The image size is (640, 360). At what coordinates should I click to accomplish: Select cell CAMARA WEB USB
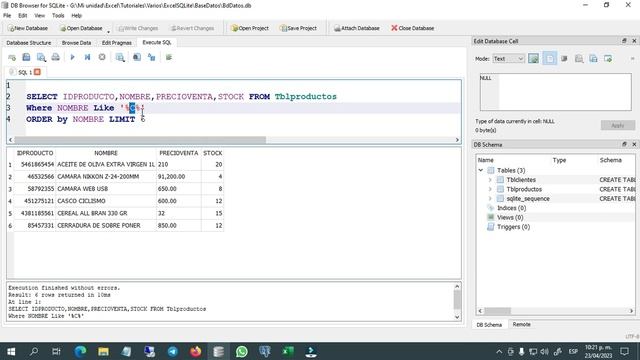pos(106,189)
